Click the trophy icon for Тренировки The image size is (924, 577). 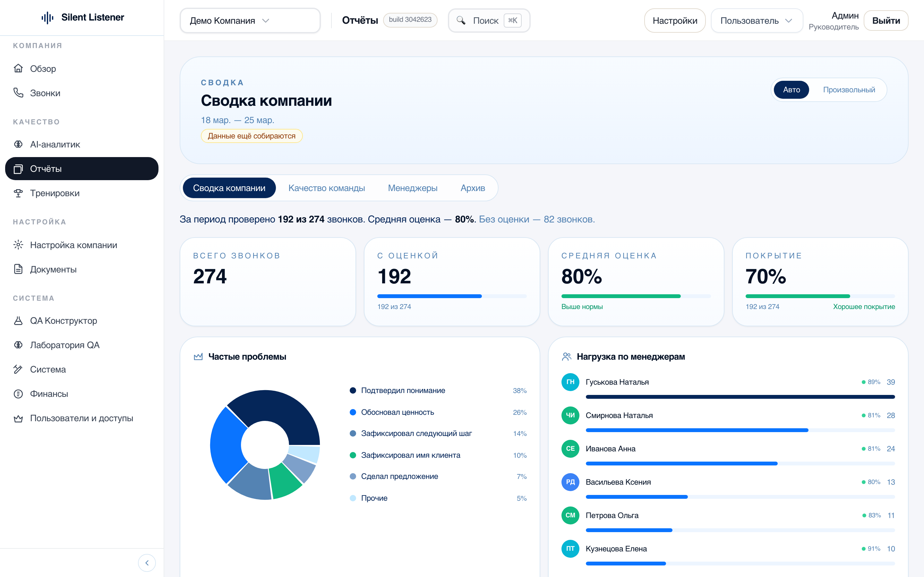[x=18, y=193]
